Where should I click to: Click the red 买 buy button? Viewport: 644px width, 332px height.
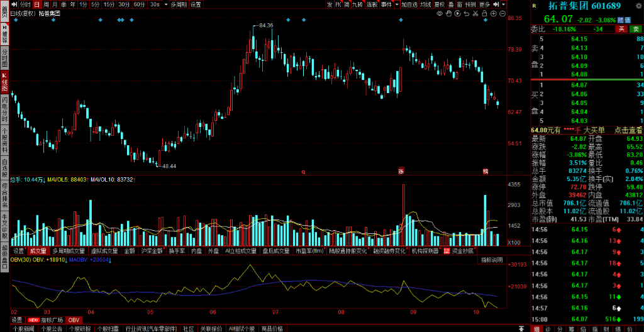pos(621,29)
